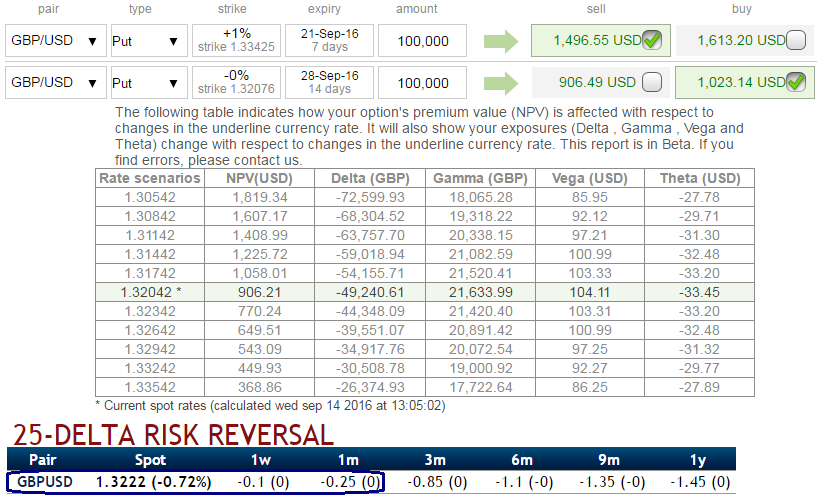The width and height of the screenshot is (817, 495).
Task: Click the delta value -34,917.76
Action: click(x=370, y=349)
